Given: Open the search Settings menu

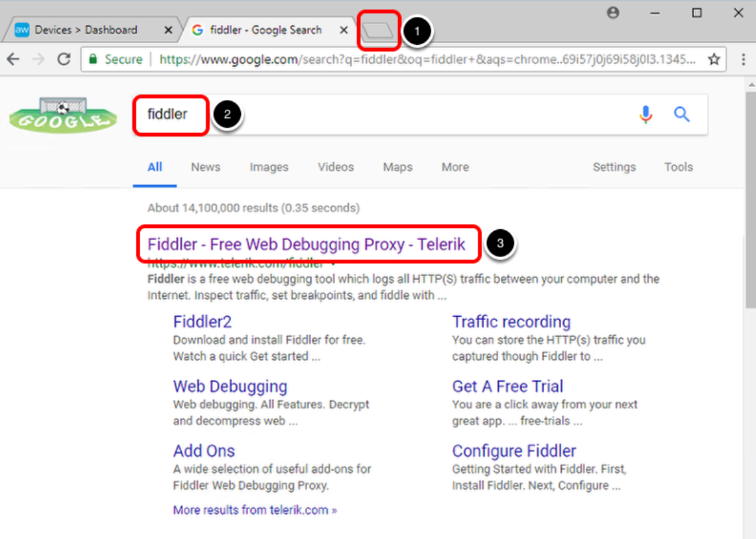Looking at the screenshot, I should [614, 167].
